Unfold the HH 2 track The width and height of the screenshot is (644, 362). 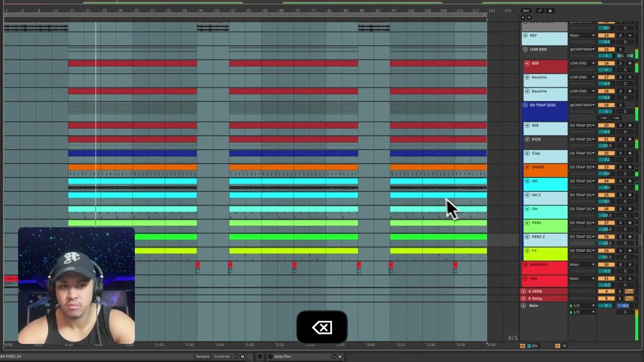point(527,195)
